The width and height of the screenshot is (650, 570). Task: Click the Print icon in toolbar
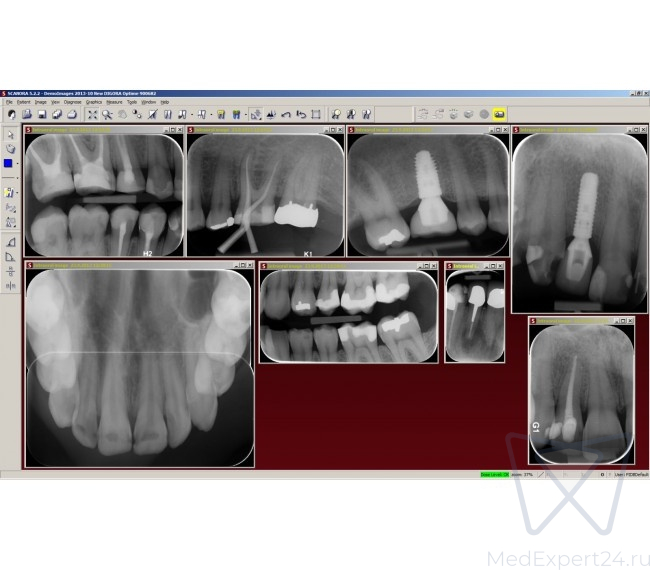[x=73, y=114]
